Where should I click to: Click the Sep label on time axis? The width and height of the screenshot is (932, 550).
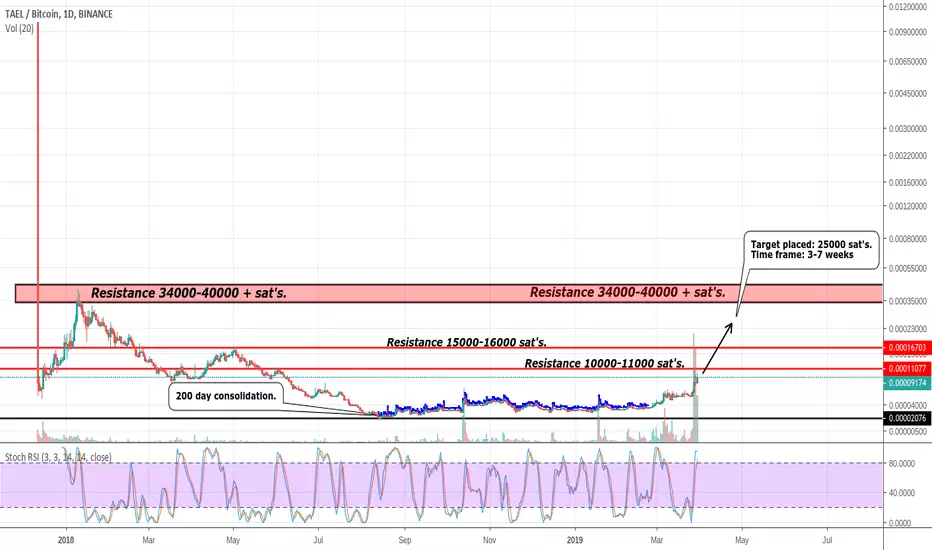(x=405, y=540)
